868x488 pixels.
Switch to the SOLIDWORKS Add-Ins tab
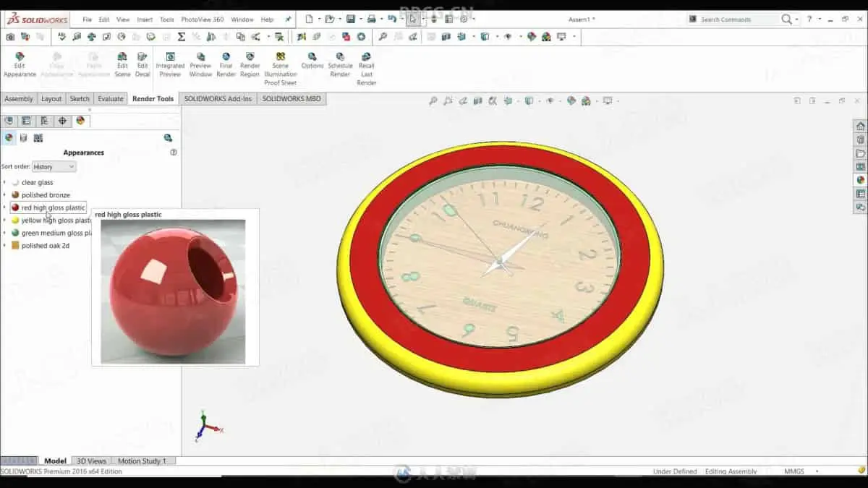218,99
